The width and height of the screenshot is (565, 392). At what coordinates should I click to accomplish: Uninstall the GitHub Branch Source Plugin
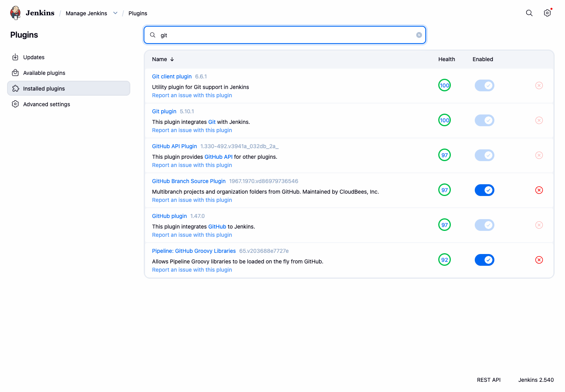click(539, 190)
